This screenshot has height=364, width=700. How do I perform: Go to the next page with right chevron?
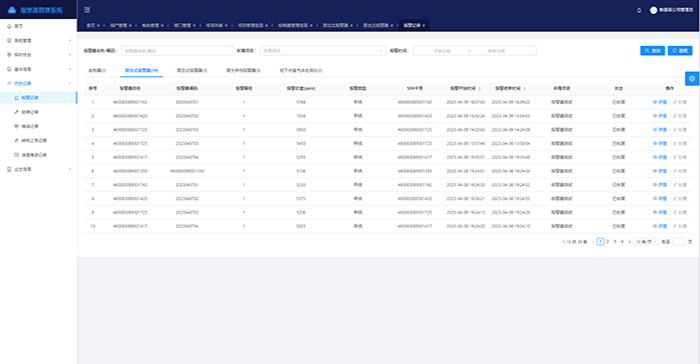629,242
